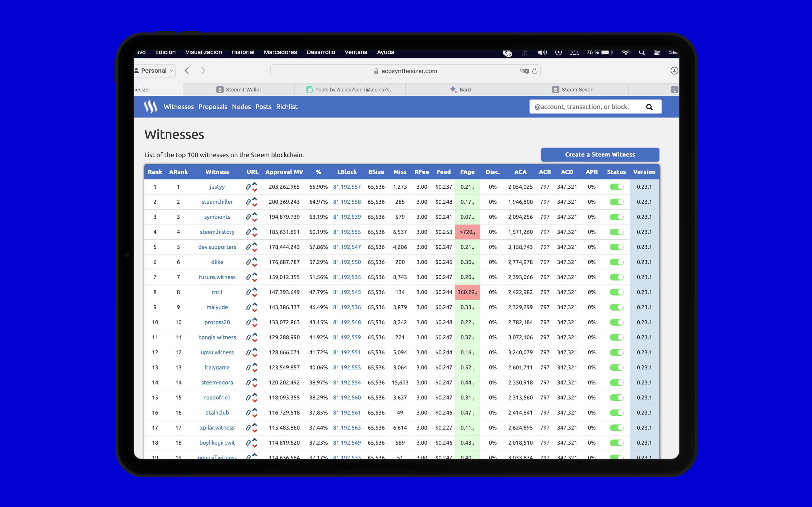Open macOS Spotlight search icon

pyautogui.click(x=641, y=52)
